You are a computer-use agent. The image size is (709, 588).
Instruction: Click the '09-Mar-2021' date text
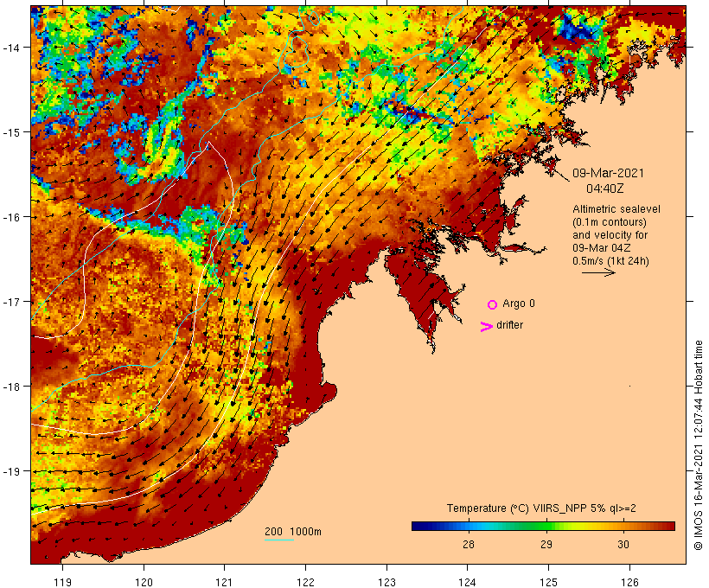click(608, 173)
